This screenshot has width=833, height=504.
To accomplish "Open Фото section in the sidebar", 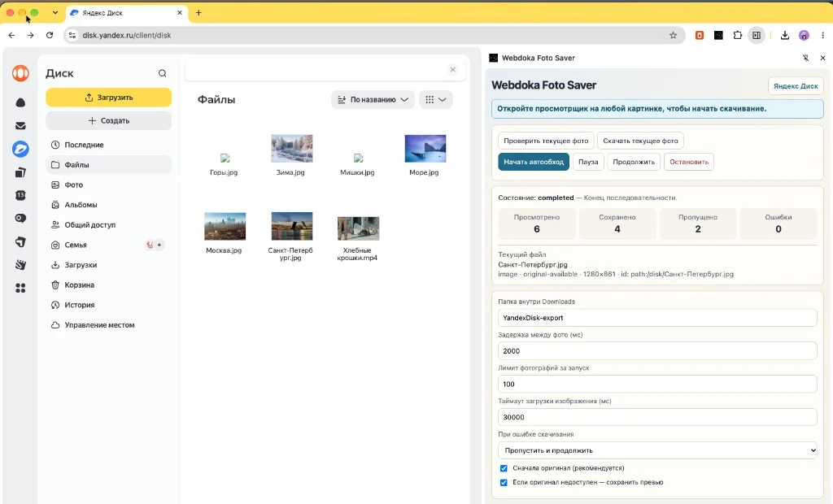I will (x=108, y=185).
